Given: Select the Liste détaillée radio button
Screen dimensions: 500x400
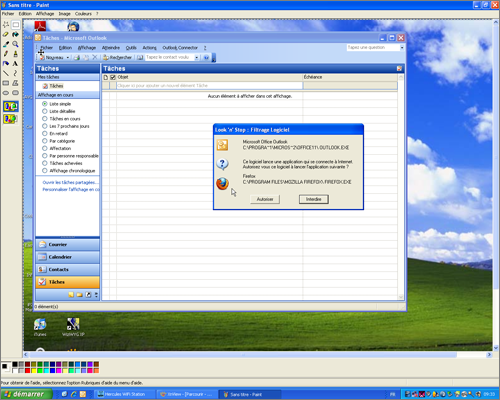Looking at the screenshot, I should 45,111.
